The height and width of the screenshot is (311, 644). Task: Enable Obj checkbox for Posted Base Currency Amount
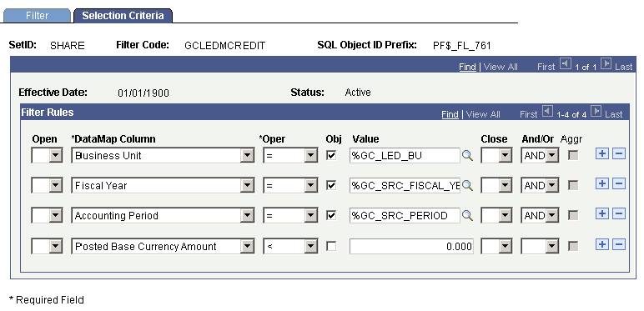point(331,246)
